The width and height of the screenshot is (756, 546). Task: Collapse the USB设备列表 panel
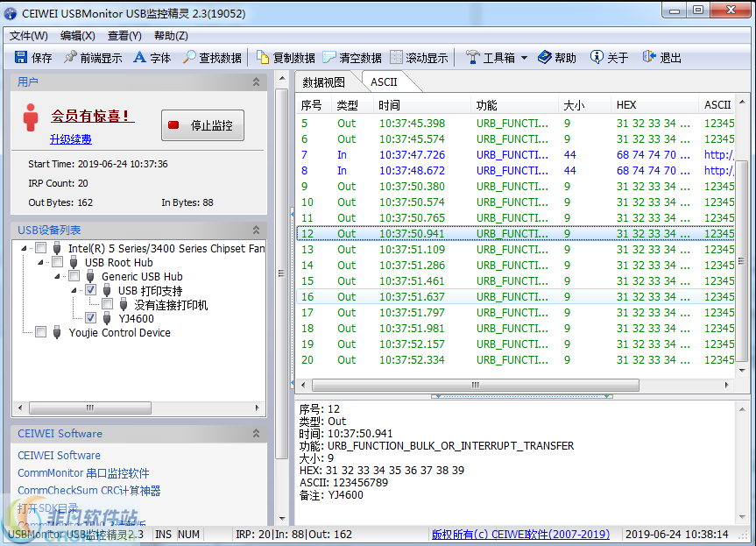[256, 230]
